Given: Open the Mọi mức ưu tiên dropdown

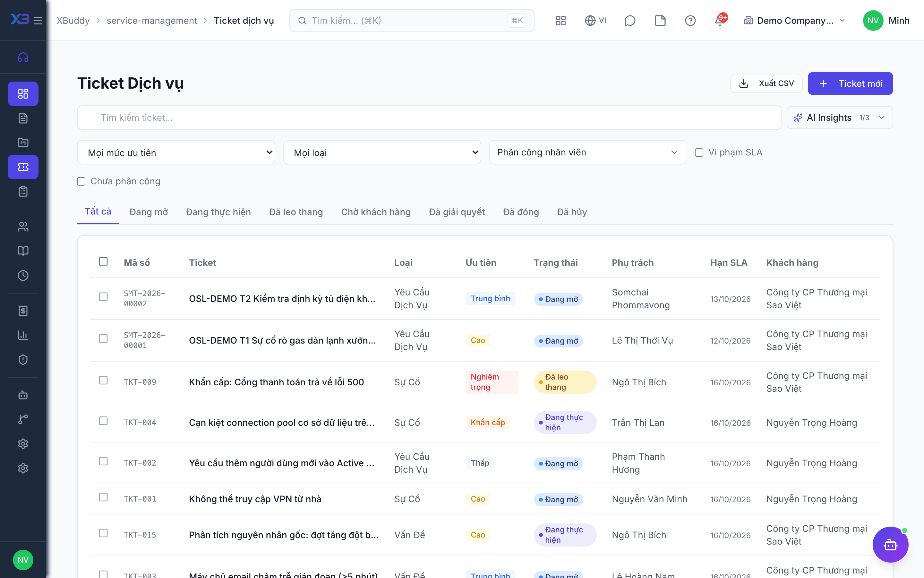Looking at the screenshot, I should [x=176, y=153].
